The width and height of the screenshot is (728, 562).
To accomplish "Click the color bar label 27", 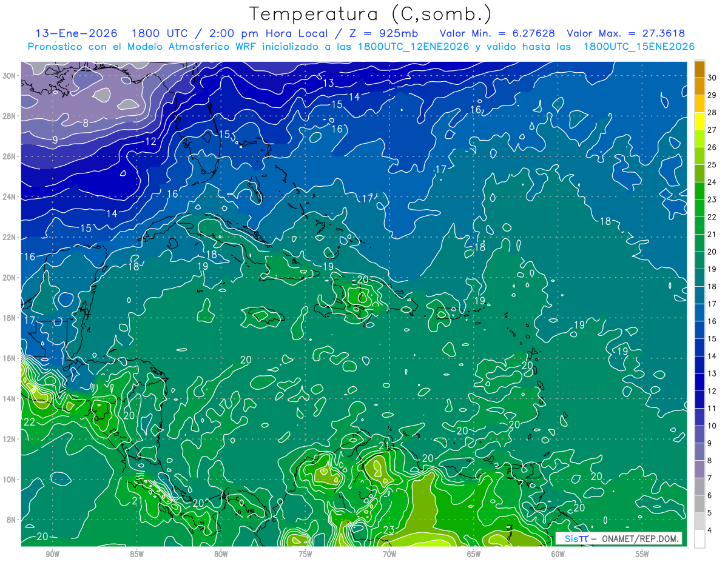I will 712,130.
